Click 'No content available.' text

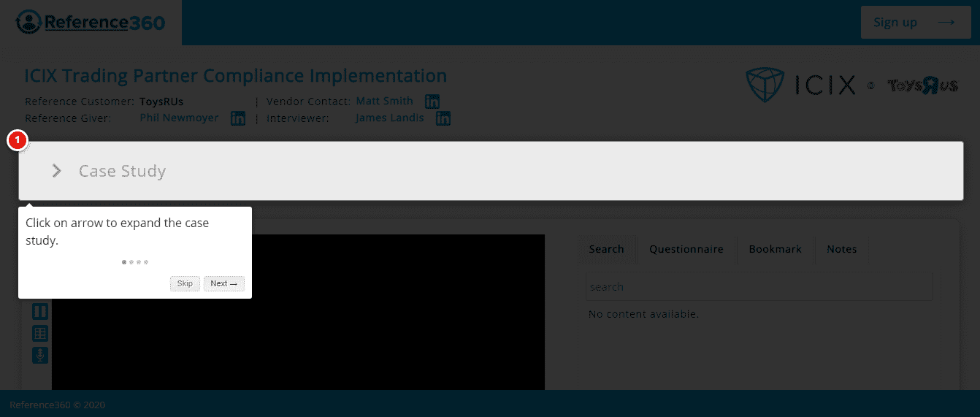pyautogui.click(x=643, y=314)
